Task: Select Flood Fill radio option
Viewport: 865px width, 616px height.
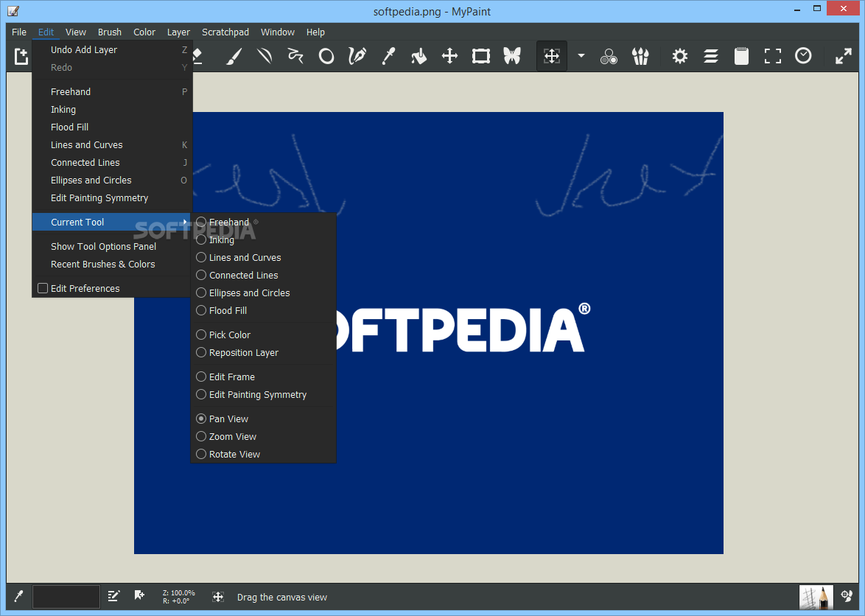Action: [x=201, y=310]
